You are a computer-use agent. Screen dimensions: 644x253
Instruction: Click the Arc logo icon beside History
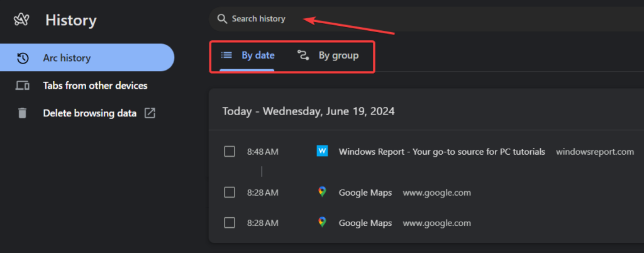click(23, 20)
